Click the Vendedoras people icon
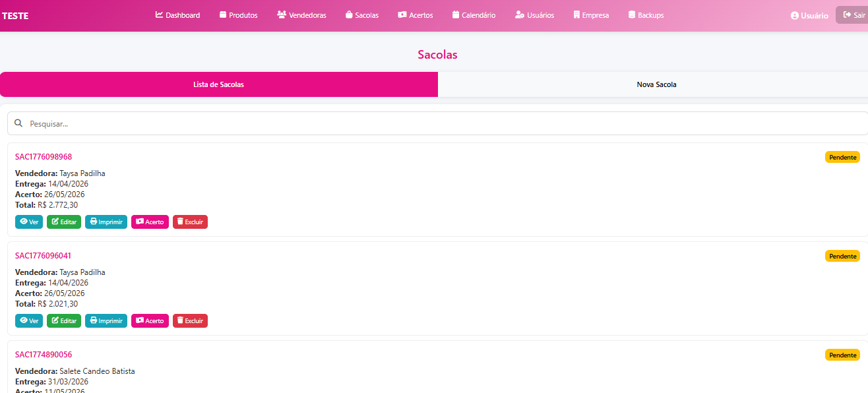 point(282,15)
